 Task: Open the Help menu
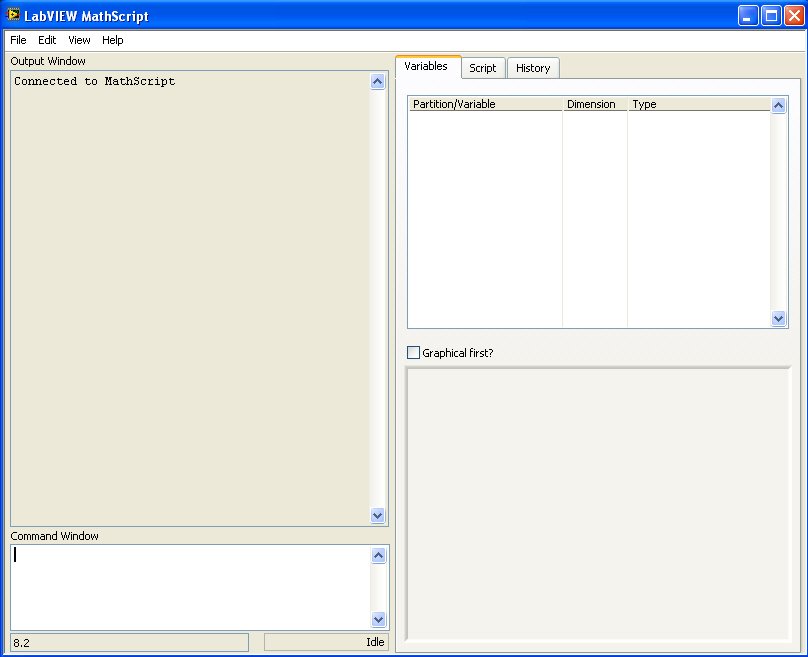112,40
